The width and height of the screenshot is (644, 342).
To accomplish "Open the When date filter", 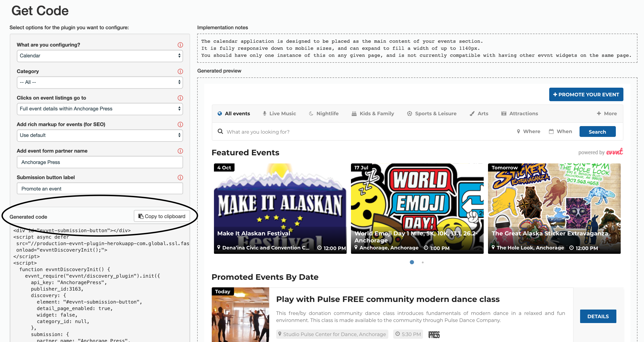I will coord(560,131).
